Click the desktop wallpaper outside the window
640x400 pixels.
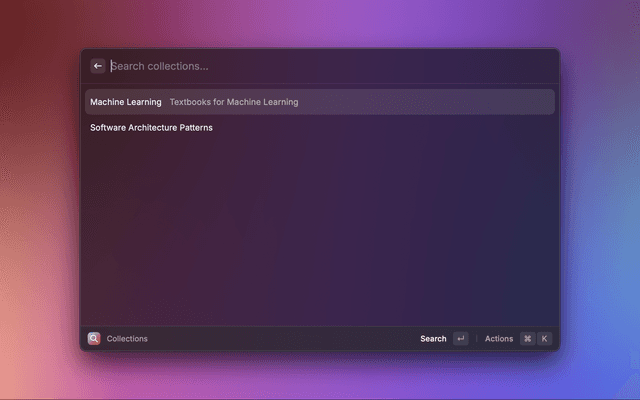(x=600, y=200)
